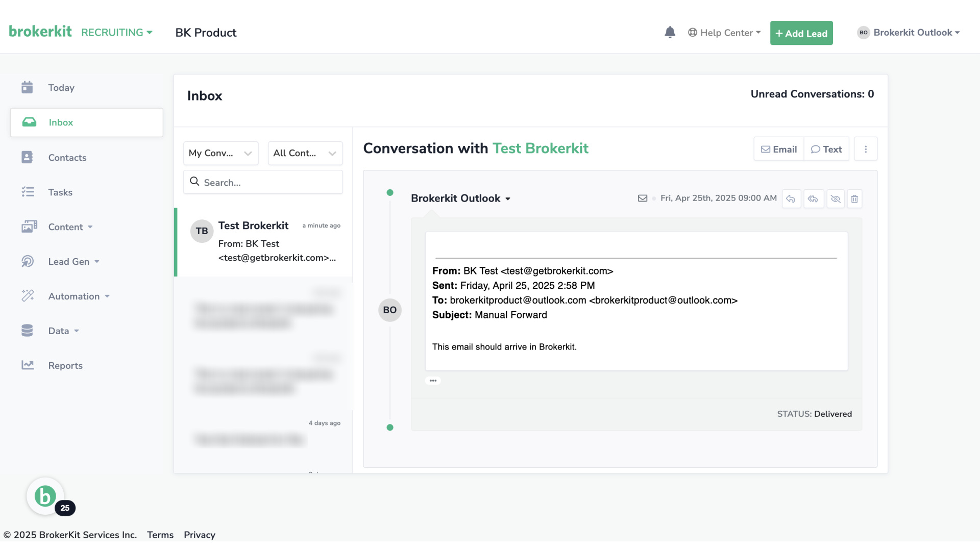
Task: Open the conversation three-dot options menu
Action: click(866, 149)
